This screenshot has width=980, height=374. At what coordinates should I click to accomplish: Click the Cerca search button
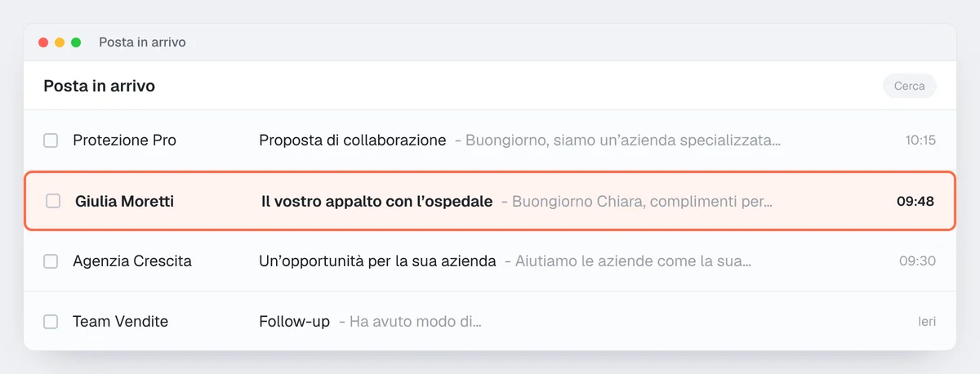(x=909, y=86)
